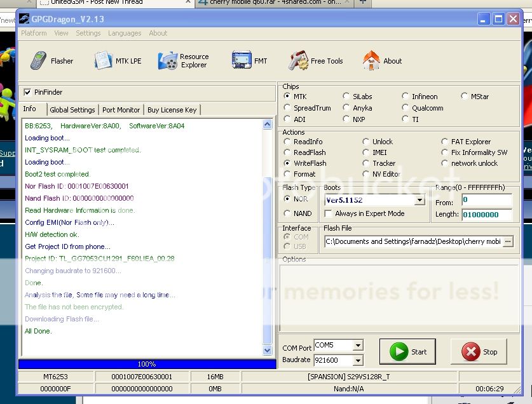532x404 pixels.
Task: Click the MTK LPE toolbar icon
Action: [x=103, y=61]
